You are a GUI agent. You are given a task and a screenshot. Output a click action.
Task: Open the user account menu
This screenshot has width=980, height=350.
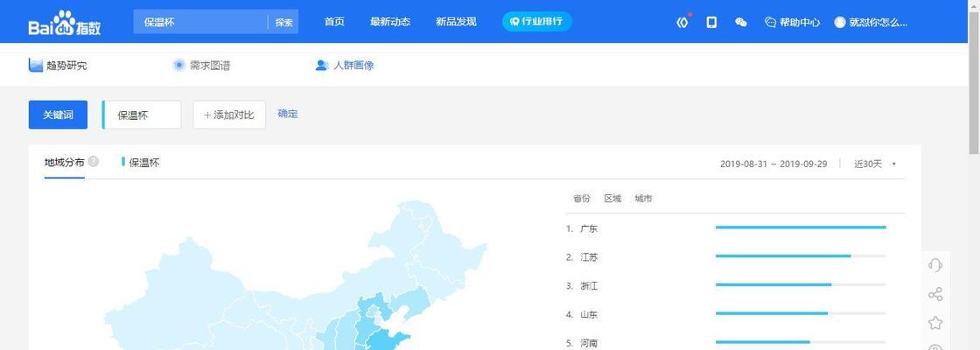pyautogui.click(x=871, y=22)
